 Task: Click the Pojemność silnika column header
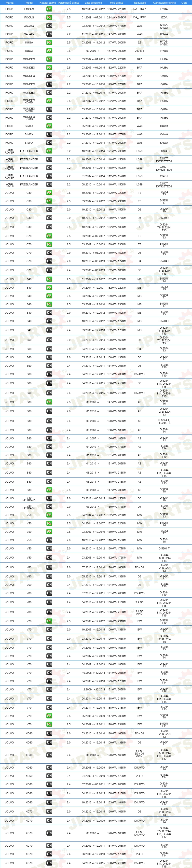pos(69,2)
